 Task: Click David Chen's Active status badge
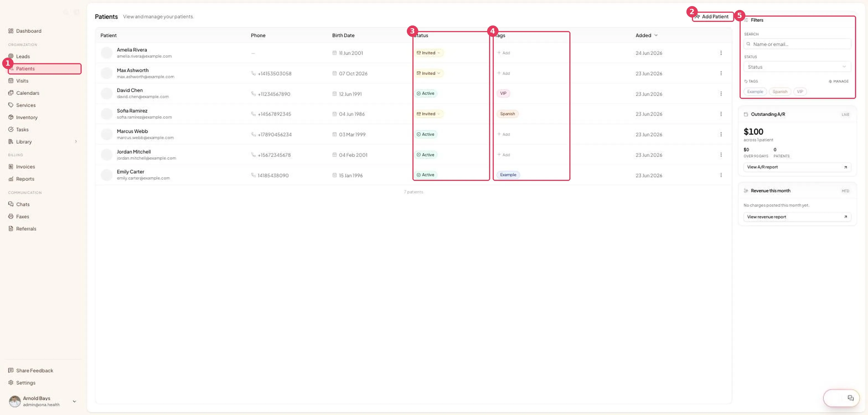click(426, 93)
